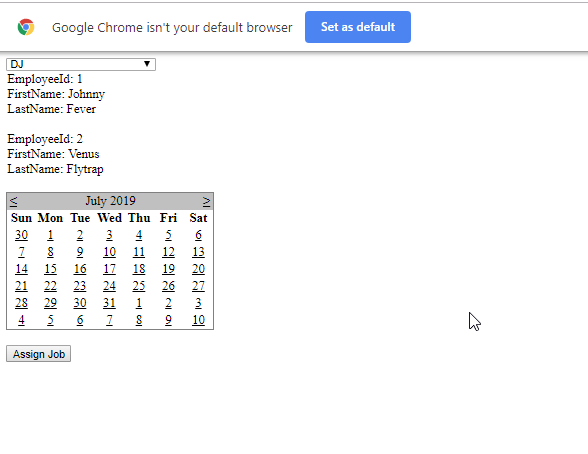Choose July 17 Wednesday date

pyautogui.click(x=109, y=269)
